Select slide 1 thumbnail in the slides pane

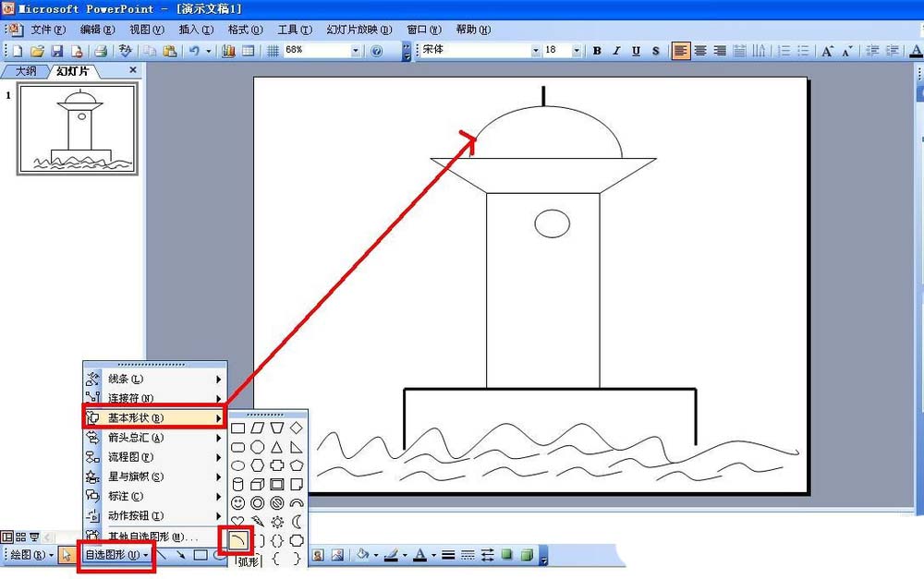pos(78,129)
